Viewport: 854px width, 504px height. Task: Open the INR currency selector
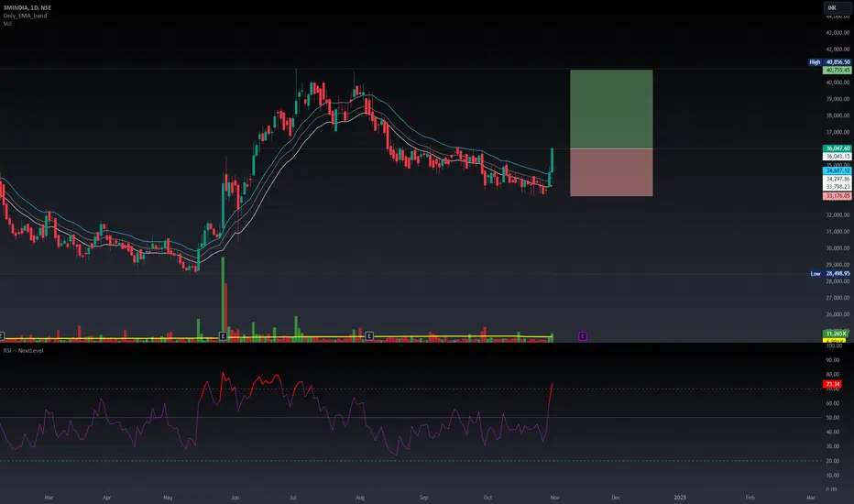point(838,7)
